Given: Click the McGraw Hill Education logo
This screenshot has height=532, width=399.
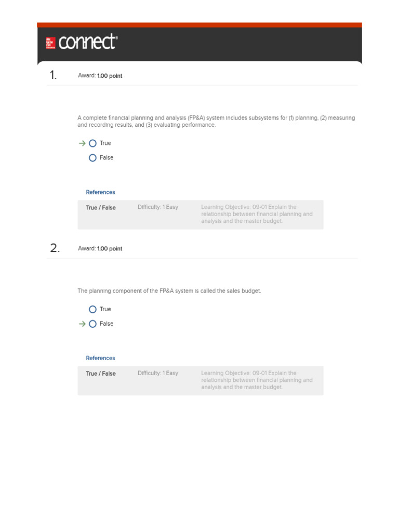Looking at the screenshot, I should pyautogui.click(x=50, y=43).
